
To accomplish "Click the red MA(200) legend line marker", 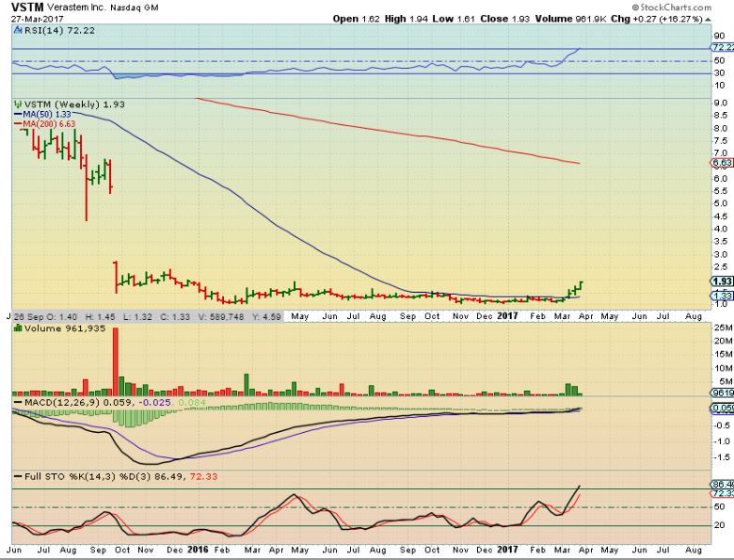I will point(18,124).
